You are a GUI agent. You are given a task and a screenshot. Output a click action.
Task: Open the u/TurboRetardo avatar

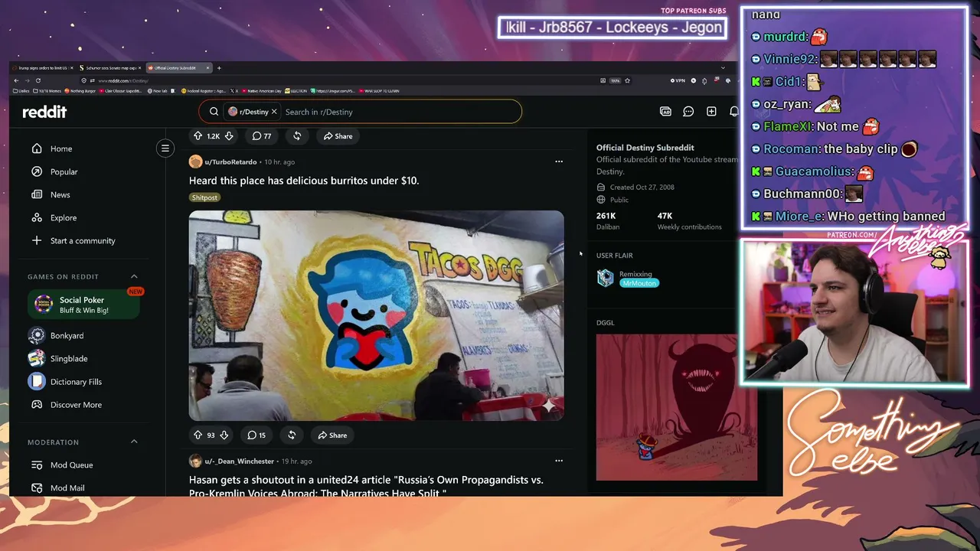[195, 161]
